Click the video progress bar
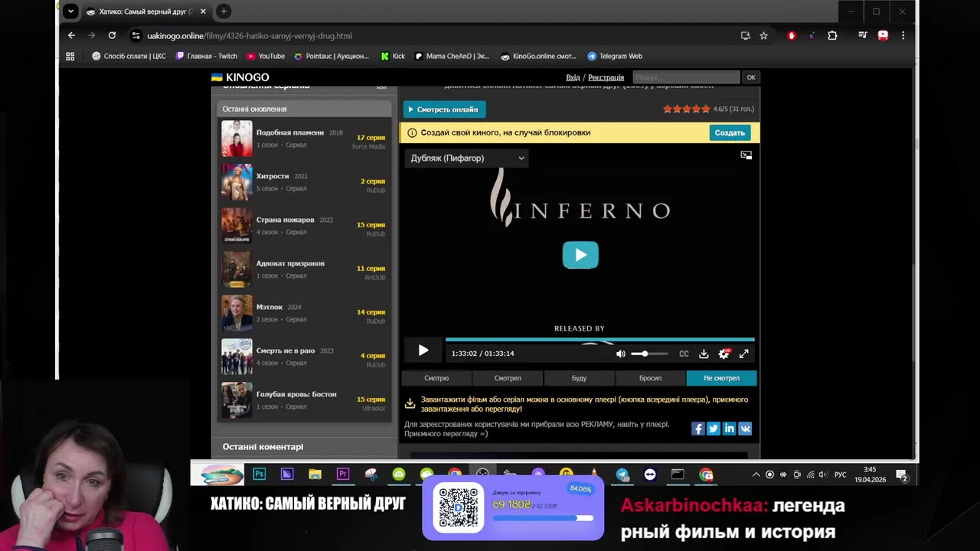This screenshot has height=551, width=980. pyautogui.click(x=599, y=339)
